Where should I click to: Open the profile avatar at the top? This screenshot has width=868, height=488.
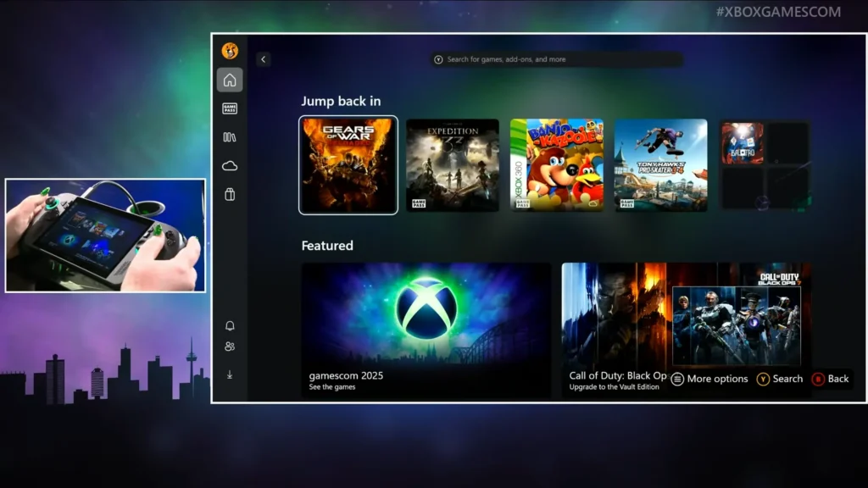click(229, 51)
